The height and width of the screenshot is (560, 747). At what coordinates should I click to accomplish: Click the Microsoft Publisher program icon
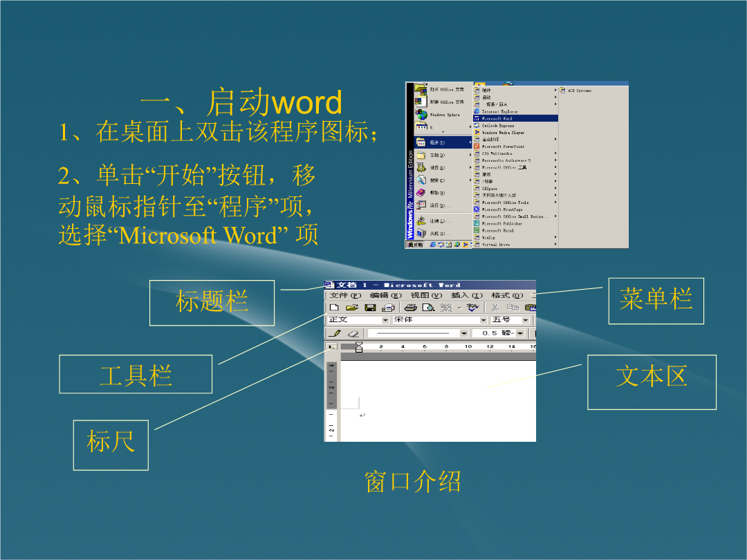(x=477, y=223)
